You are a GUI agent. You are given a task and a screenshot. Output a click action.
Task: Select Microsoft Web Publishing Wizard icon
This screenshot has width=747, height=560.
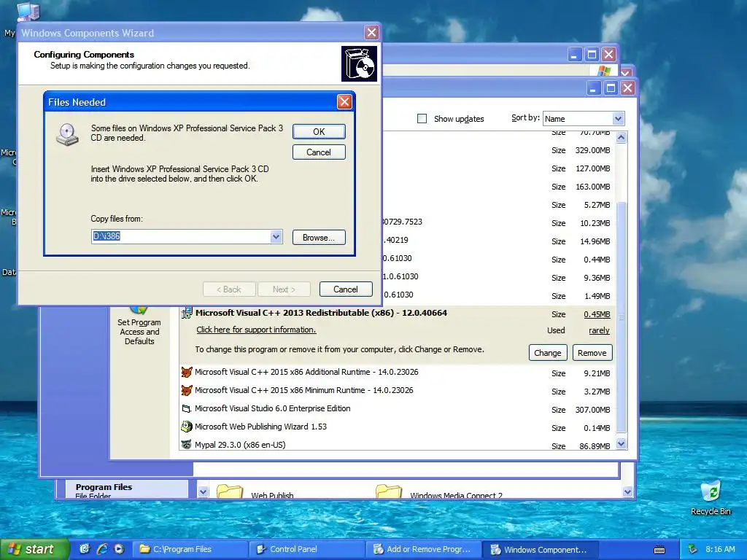[187, 427]
